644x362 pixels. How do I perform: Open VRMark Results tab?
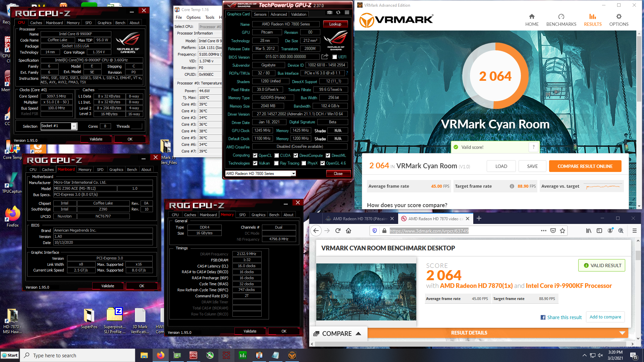pyautogui.click(x=593, y=20)
